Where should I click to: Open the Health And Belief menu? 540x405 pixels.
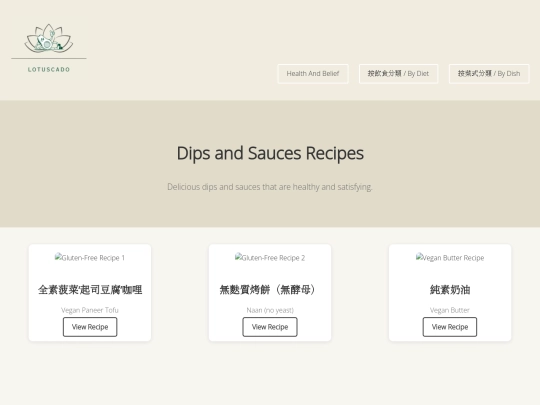click(313, 74)
